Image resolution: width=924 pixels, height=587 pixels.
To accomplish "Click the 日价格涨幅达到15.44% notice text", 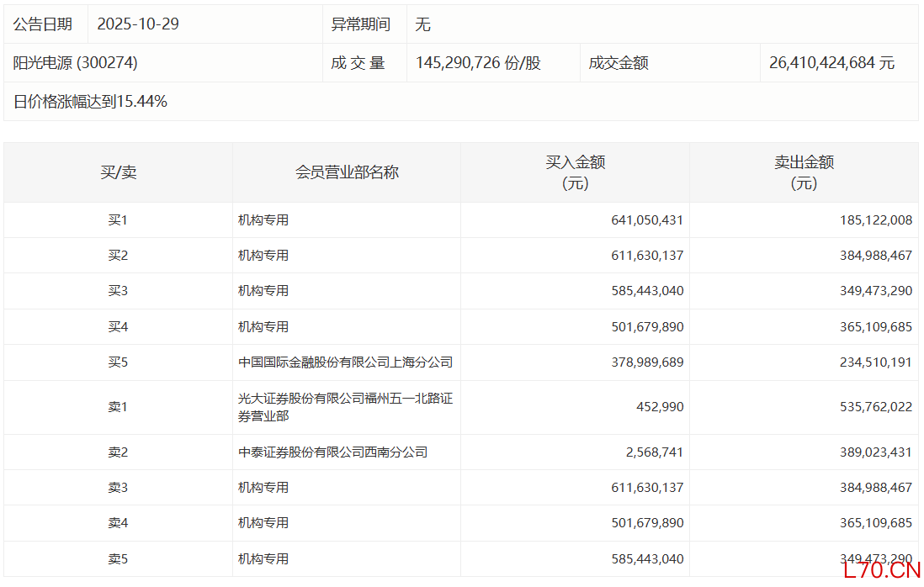I will (x=90, y=102).
